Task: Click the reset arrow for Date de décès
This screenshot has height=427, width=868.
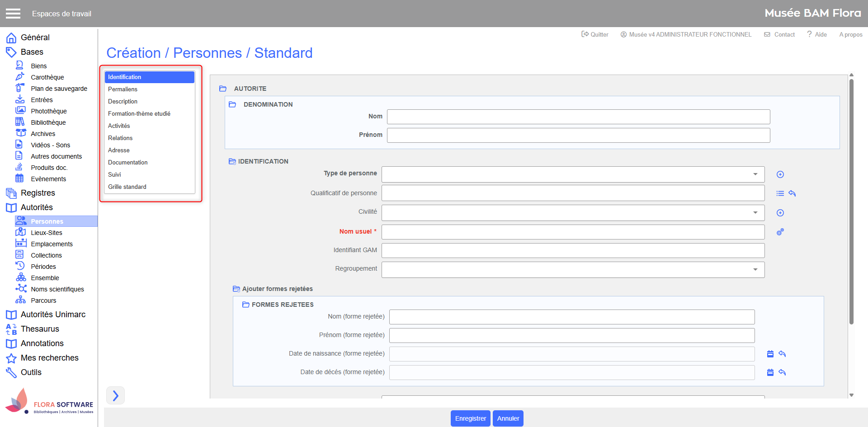Action: (x=782, y=372)
